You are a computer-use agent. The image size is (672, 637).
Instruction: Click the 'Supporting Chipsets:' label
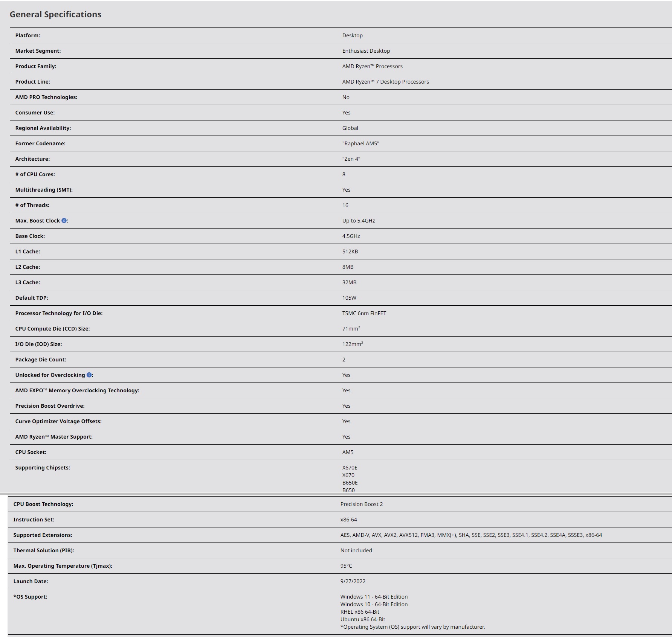point(43,468)
